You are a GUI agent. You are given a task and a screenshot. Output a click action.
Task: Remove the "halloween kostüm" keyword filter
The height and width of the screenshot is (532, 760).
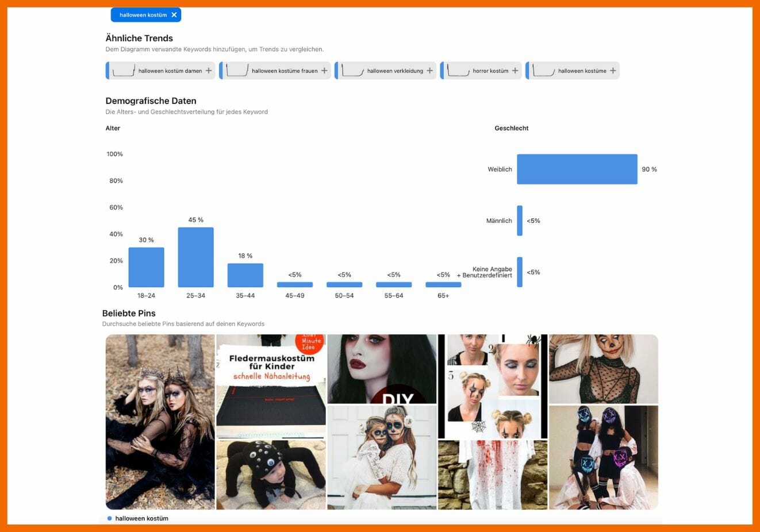coord(174,15)
